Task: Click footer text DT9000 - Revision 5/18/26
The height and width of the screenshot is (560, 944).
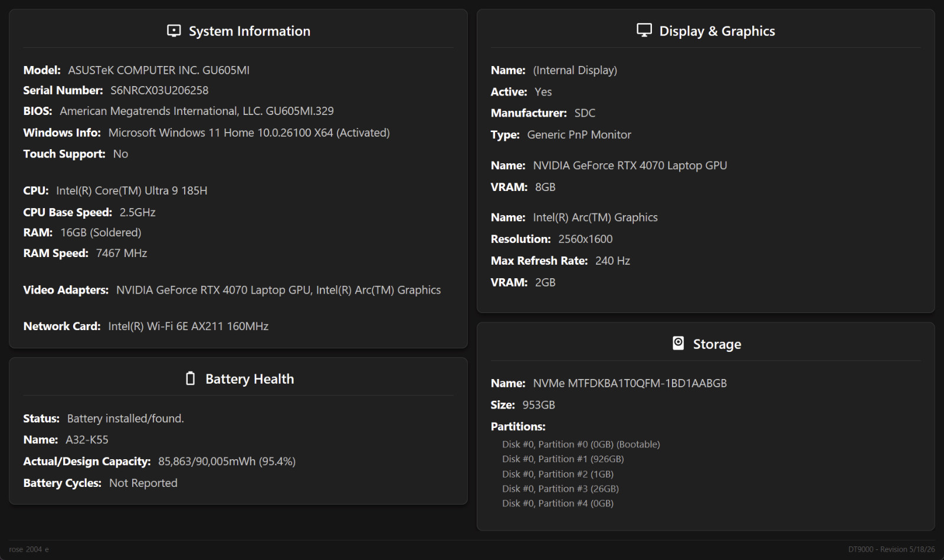Action: 891,549
